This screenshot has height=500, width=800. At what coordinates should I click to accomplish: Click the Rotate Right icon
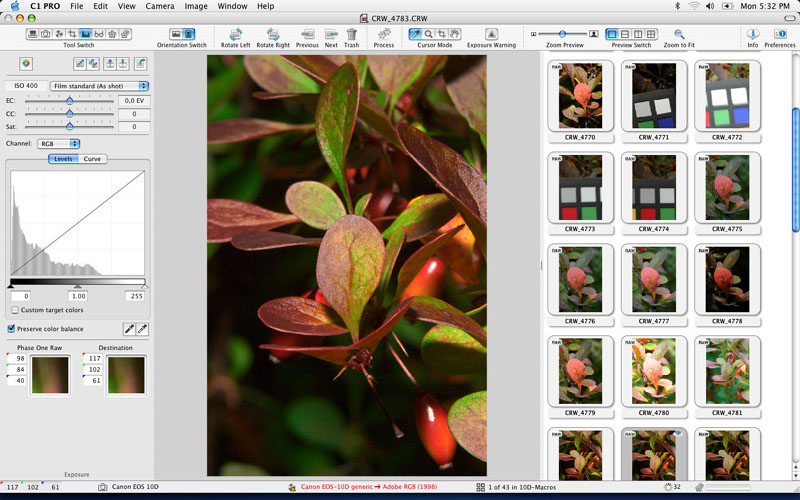[x=273, y=34]
